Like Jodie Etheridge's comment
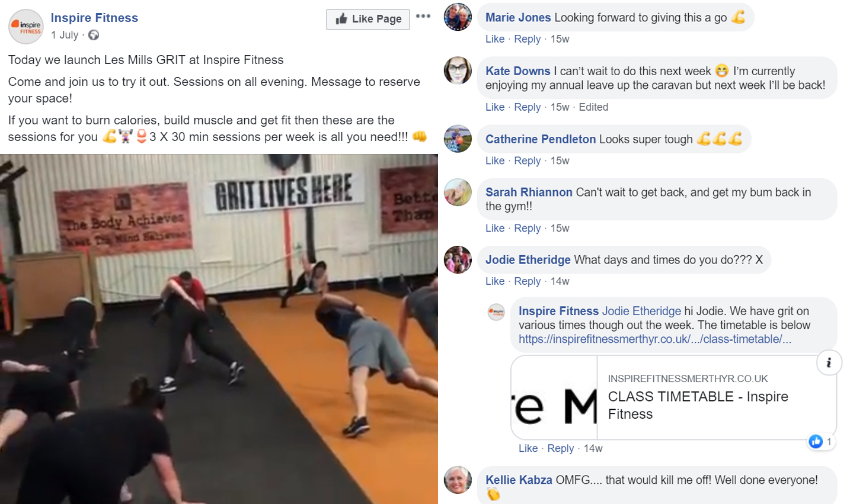Image resolution: width=850 pixels, height=504 pixels. tap(495, 281)
